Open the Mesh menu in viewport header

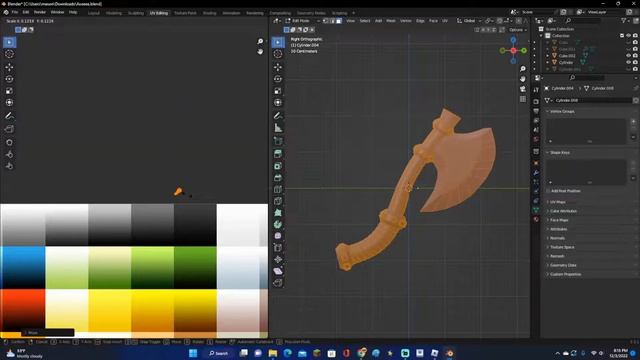391,21
